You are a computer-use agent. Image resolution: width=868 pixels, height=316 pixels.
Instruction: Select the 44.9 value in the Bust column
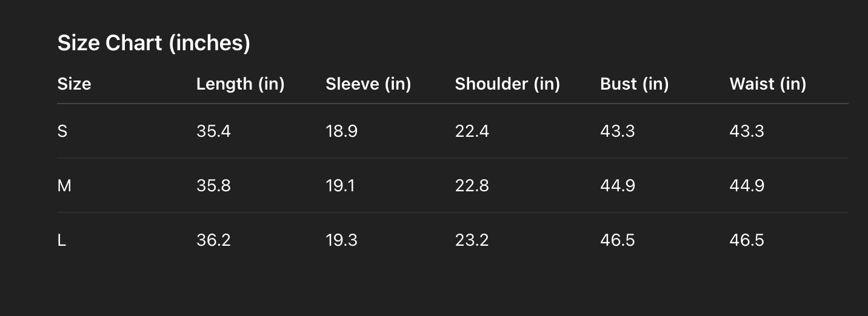pyautogui.click(x=618, y=186)
